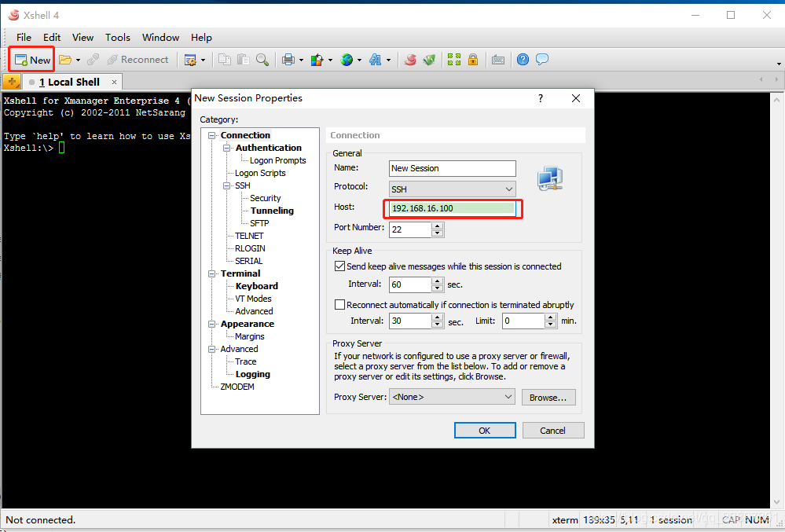785x532 pixels.
Task: Open the Edit menu
Action: tap(52, 38)
